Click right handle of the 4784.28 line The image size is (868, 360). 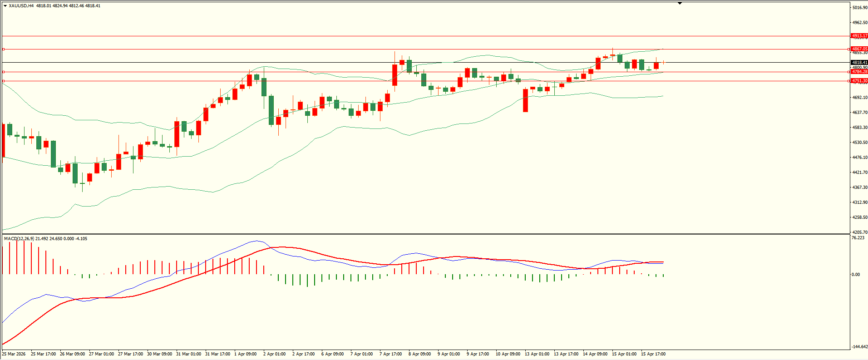(849, 72)
